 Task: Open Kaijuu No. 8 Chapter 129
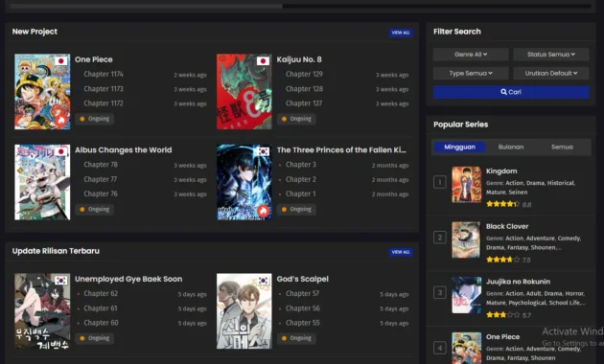[304, 75]
